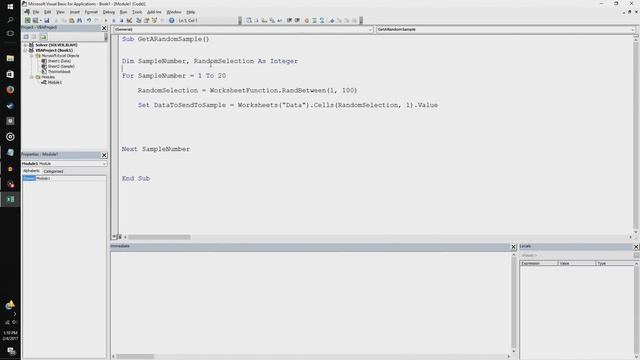Click the Comment Block icon in the Edit toolbar

tap(314, 20)
